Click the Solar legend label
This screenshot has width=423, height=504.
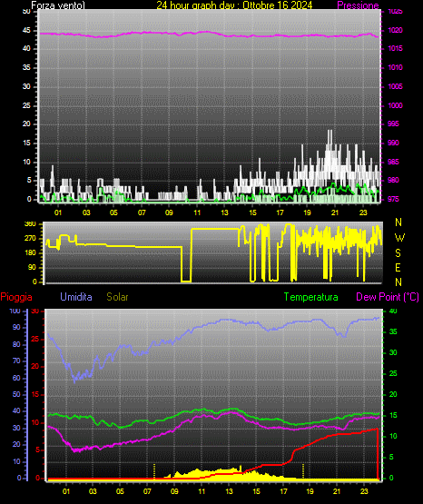click(x=118, y=297)
